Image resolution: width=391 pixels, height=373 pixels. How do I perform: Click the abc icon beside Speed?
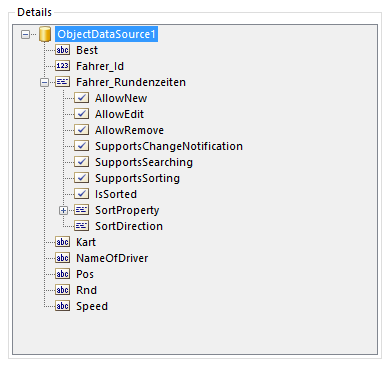[x=63, y=306]
